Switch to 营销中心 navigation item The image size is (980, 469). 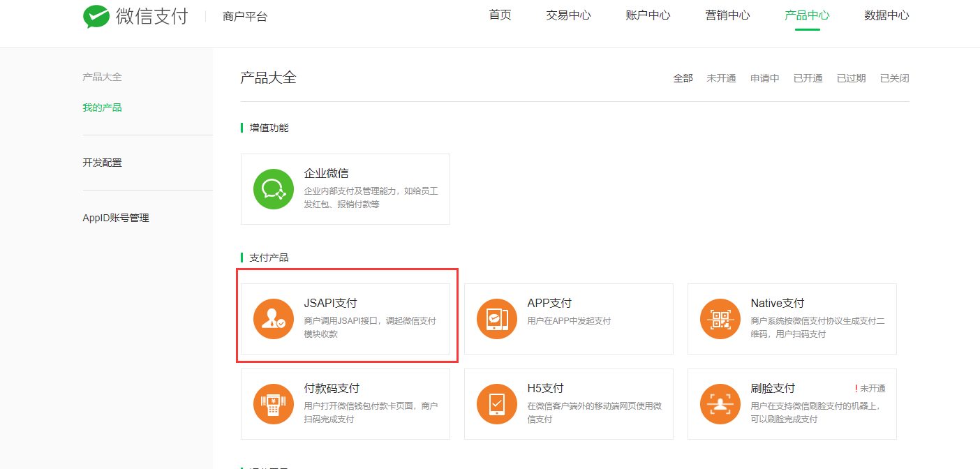727,15
